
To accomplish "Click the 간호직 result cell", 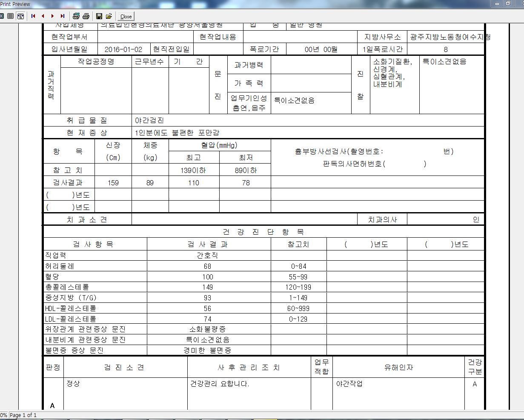I will pyautogui.click(x=209, y=256).
